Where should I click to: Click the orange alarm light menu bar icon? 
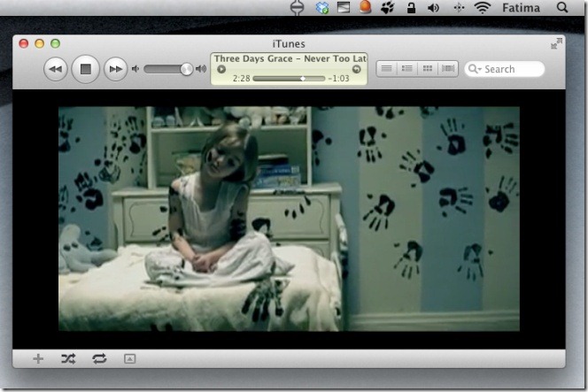pyautogui.click(x=365, y=7)
